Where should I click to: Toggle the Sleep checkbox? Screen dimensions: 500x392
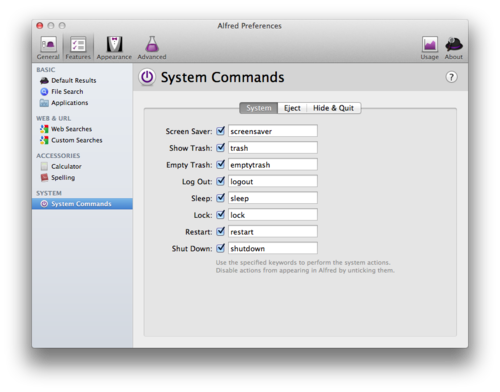221,198
